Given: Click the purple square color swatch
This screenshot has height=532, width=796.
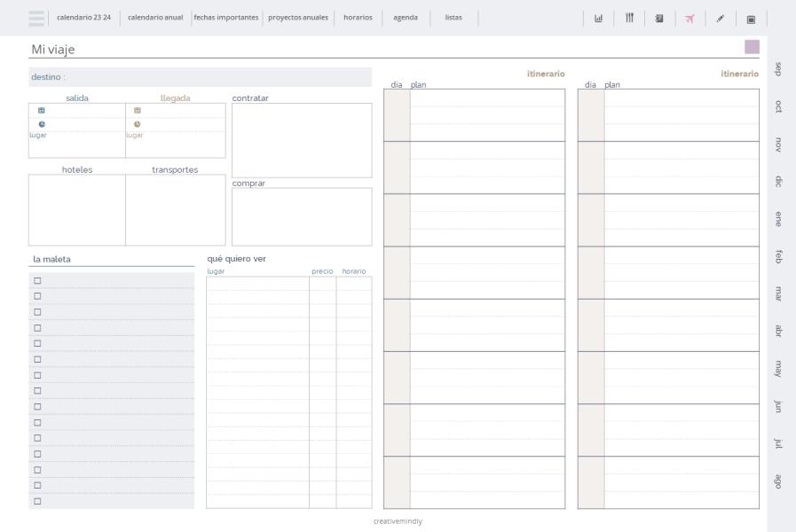Looking at the screenshot, I should tap(752, 47).
